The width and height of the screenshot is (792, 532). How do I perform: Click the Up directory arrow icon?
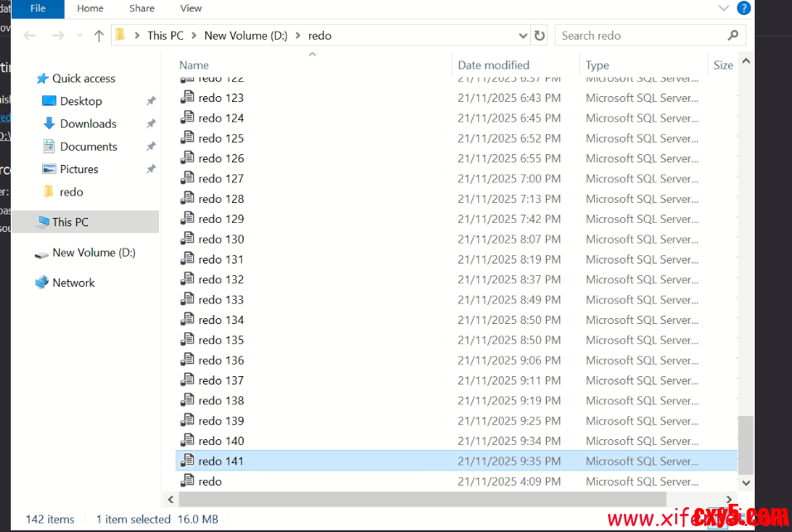point(99,36)
